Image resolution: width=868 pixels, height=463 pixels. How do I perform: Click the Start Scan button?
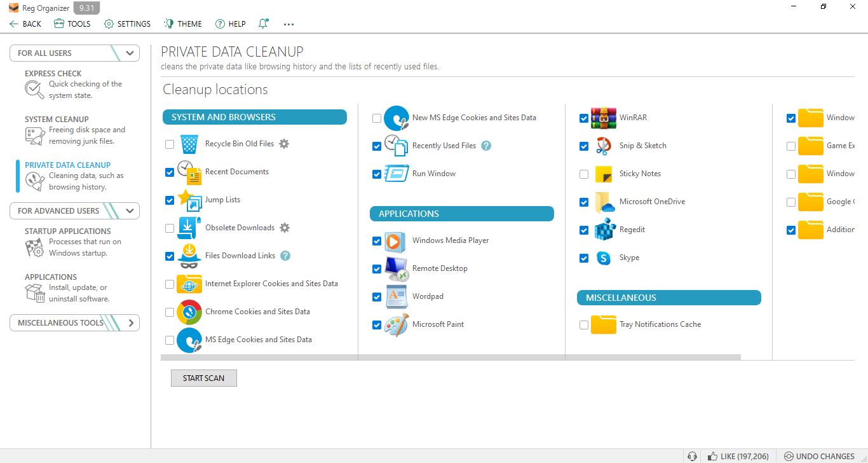click(203, 378)
